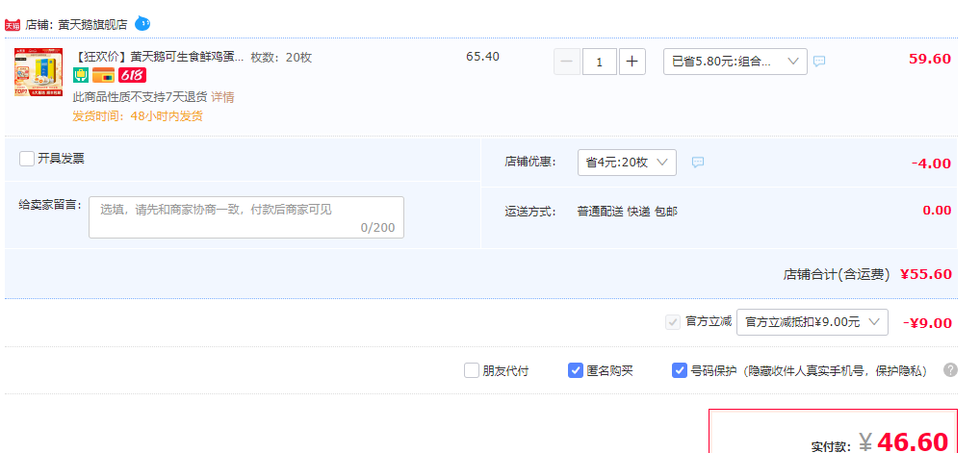Click the official discount amount -¥9.00

pyautogui.click(x=927, y=323)
